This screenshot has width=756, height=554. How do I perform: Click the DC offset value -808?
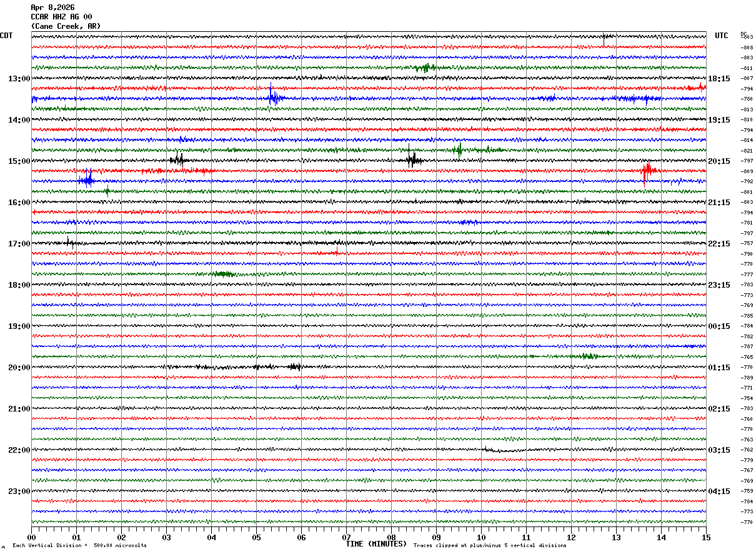[x=747, y=48]
